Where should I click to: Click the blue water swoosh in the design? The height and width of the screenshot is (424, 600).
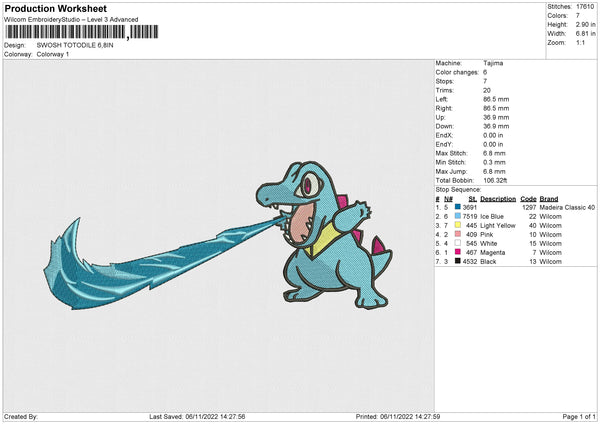click(163, 263)
